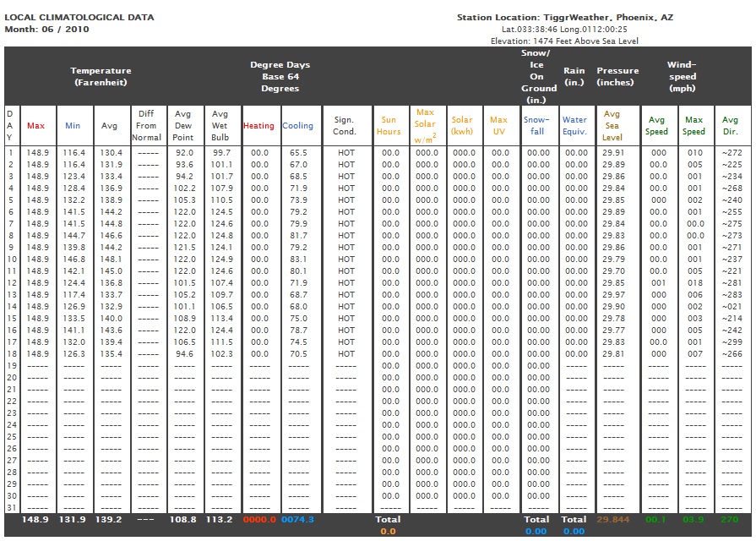Select the 'Windspeed (mph)' group header

[682, 76]
